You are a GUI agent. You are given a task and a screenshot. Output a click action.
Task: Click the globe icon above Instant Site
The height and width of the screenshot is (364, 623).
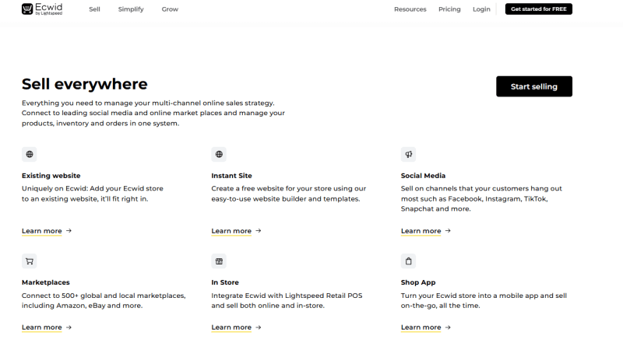(219, 155)
